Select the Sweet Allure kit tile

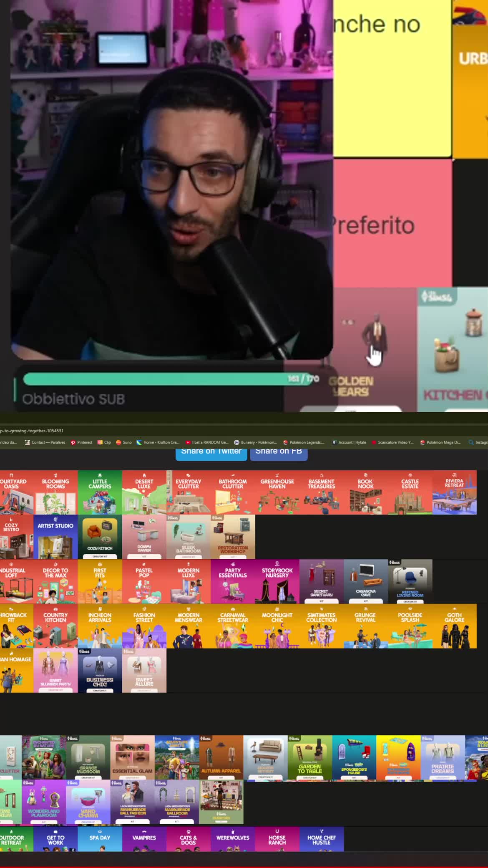(x=144, y=671)
